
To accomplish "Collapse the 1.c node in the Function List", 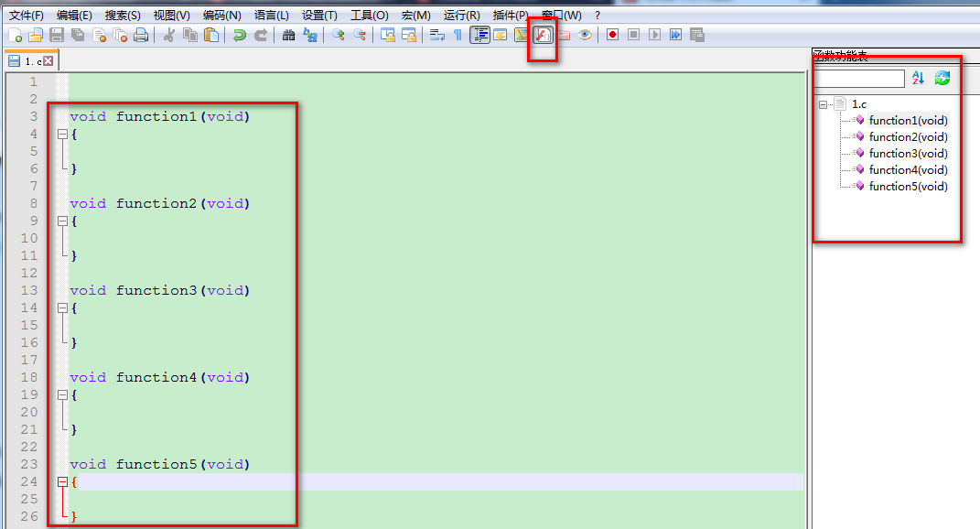I will [x=823, y=103].
